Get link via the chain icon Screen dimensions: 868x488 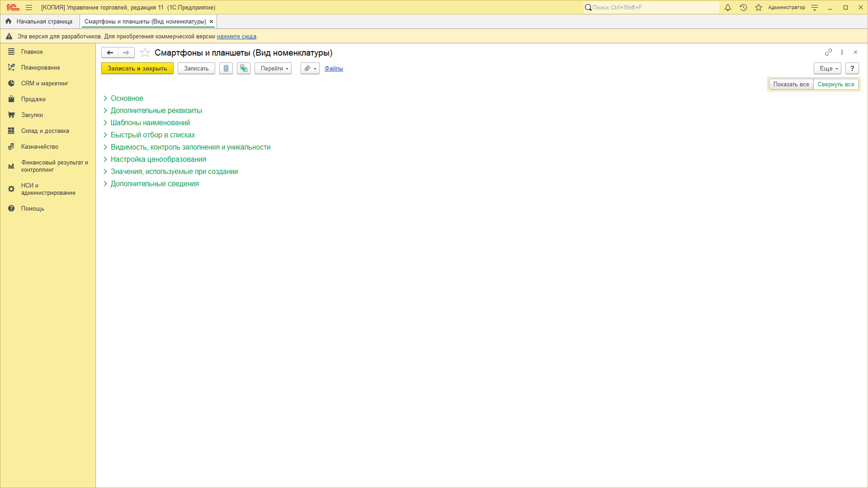click(828, 52)
